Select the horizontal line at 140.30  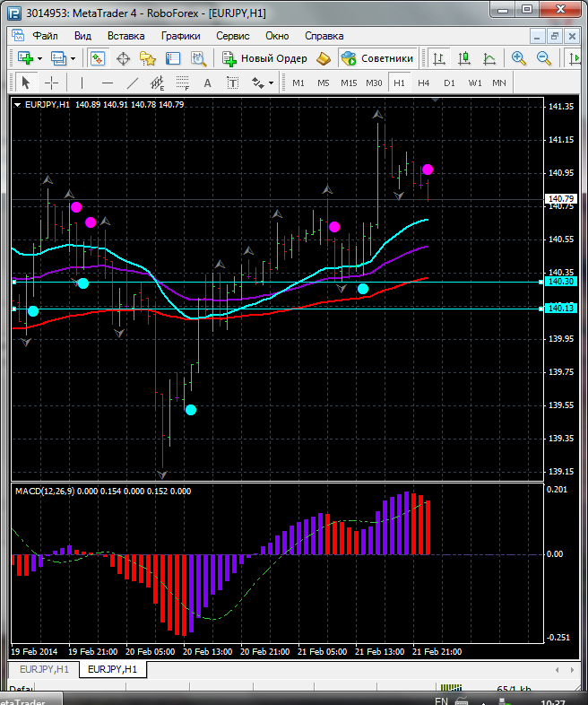click(x=277, y=282)
